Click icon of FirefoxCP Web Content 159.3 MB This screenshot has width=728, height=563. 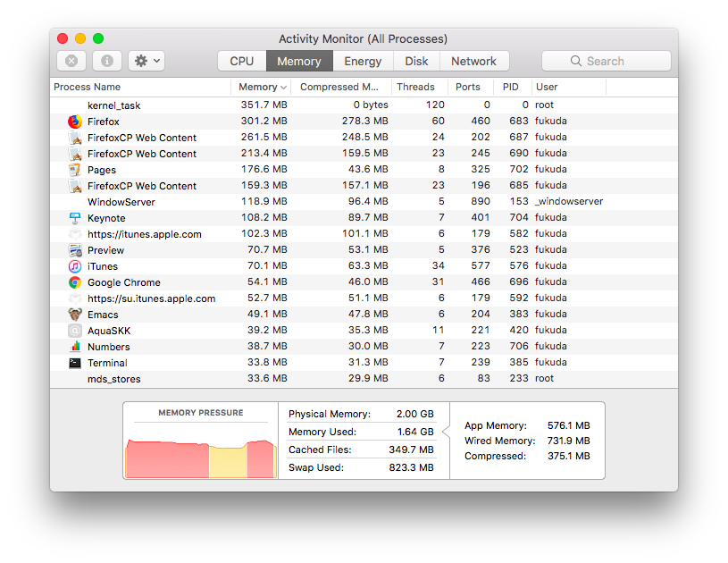tap(75, 186)
